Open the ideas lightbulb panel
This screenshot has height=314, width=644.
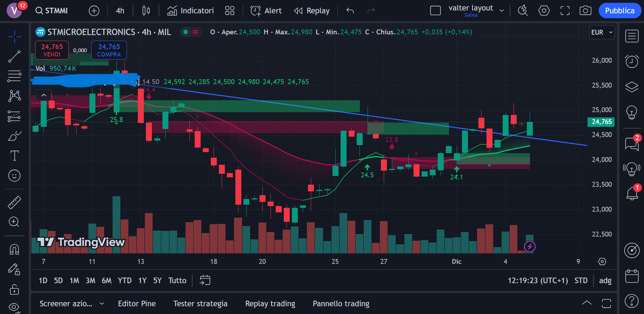632,112
